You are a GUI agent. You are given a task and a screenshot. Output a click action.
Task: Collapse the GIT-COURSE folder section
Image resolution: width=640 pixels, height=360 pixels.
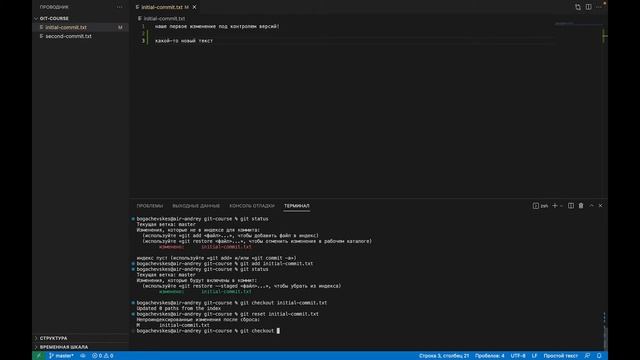[54, 18]
